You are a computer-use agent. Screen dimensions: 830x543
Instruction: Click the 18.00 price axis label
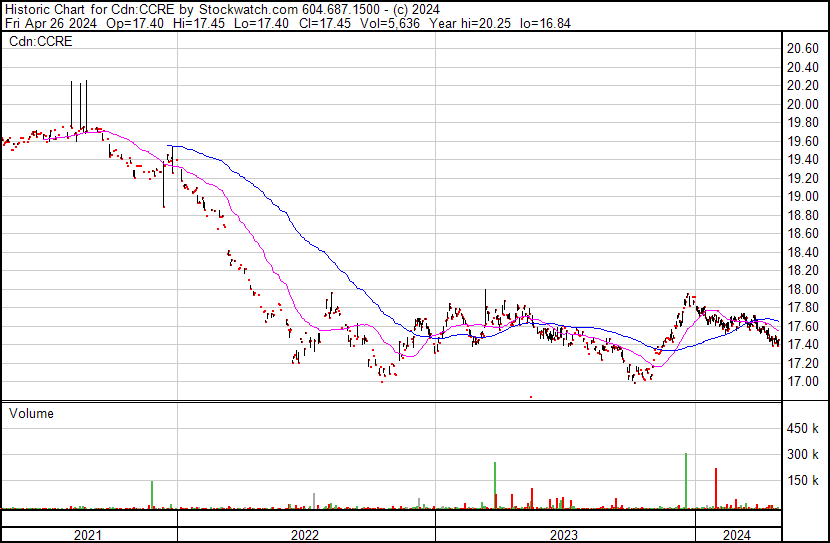coord(803,289)
